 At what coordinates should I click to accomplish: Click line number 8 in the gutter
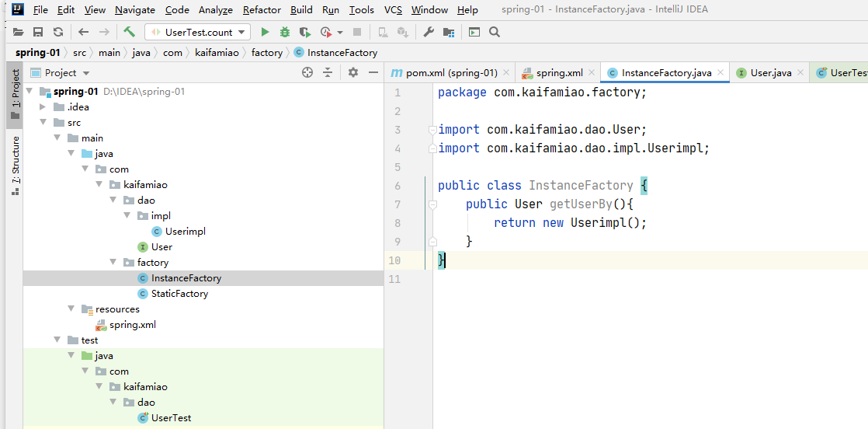(x=398, y=223)
